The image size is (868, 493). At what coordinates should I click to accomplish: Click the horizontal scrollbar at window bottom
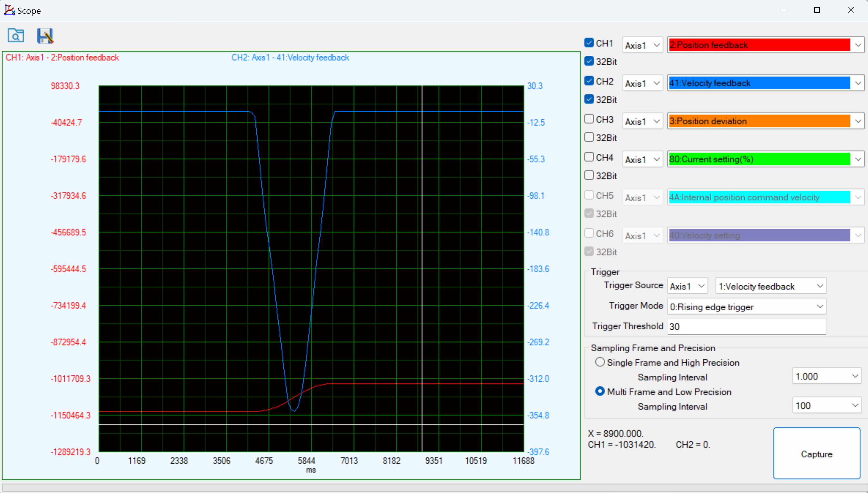pos(434,488)
